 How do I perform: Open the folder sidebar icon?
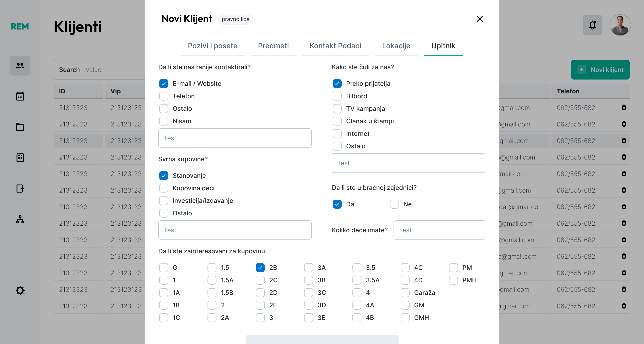tap(20, 127)
